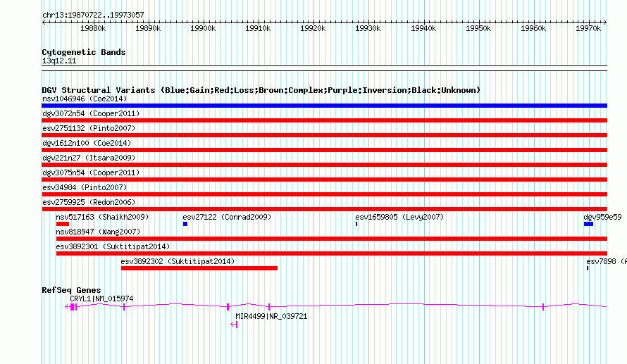
Task: Open the dgv1612n100 (Coe2014) label
Action: pyautogui.click(x=87, y=143)
